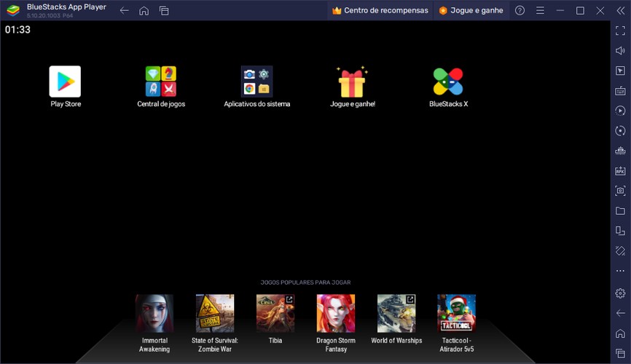Click the 01:33 clock
Screen dimensions: 631x364
click(17, 30)
